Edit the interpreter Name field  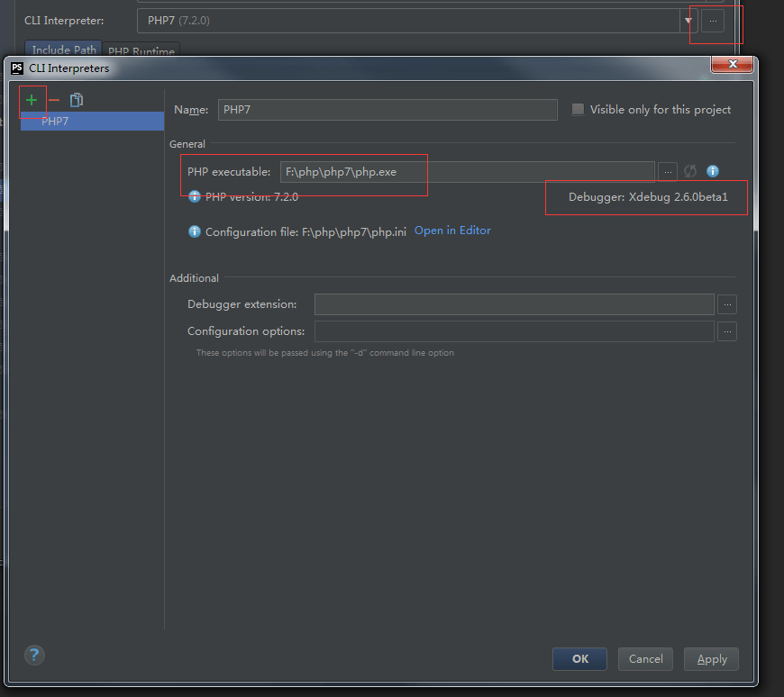[x=387, y=110]
